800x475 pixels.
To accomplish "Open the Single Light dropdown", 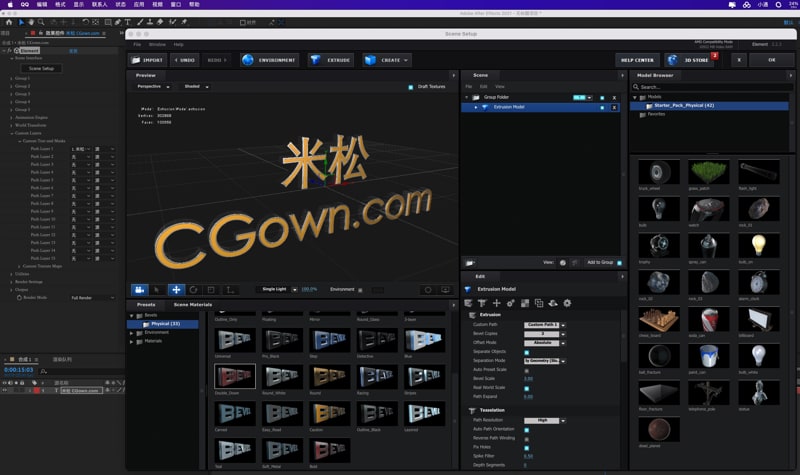I will [279, 289].
